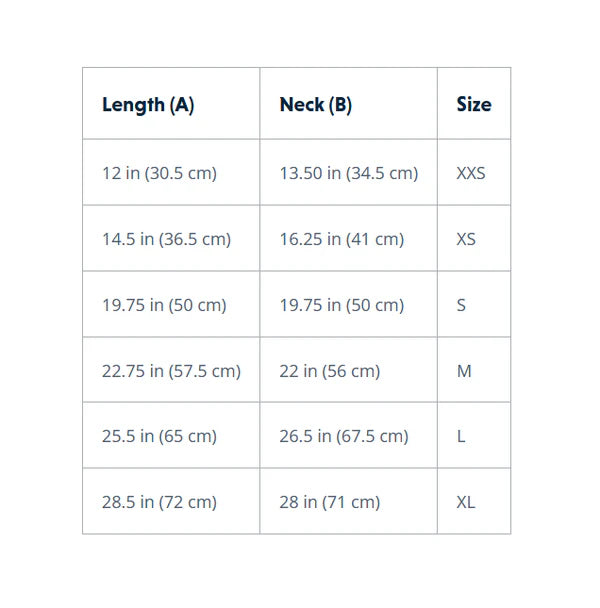The image size is (600, 608).
Task: Click the 25.5 in (65 cm) length cell
Action: click(171, 435)
